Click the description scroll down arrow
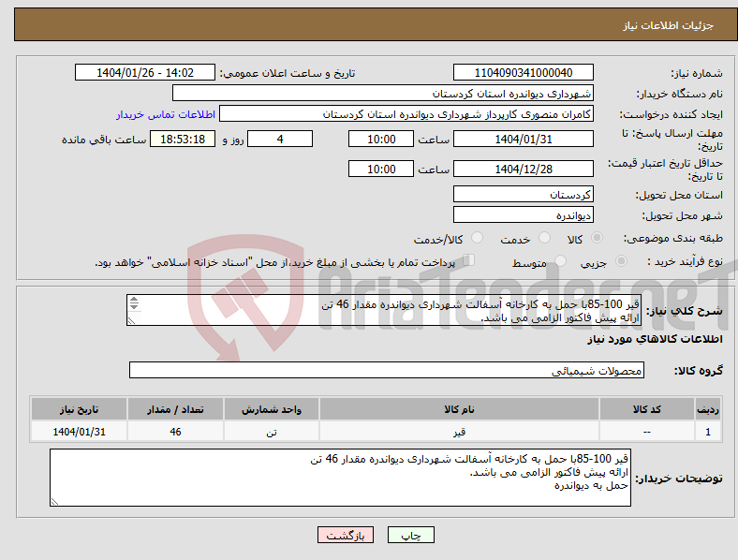 pyautogui.click(x=134, y=306)
